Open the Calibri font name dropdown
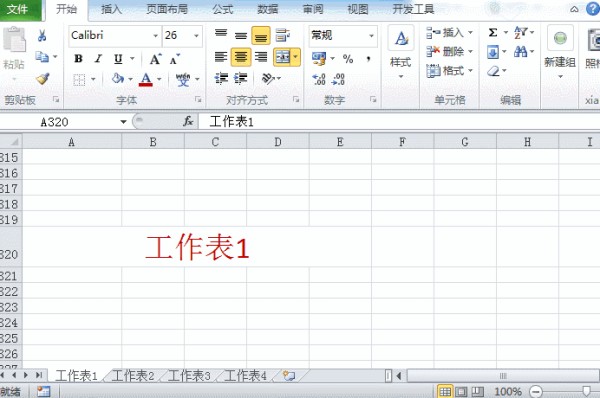The width and height of the screenshot is (600, 398). point(156,36)
